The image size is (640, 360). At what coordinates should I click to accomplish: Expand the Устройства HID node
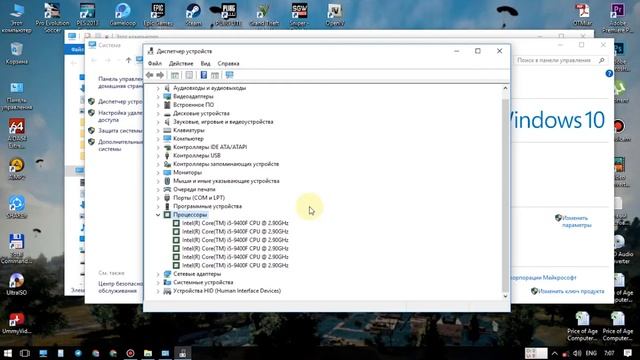[158, 291]
